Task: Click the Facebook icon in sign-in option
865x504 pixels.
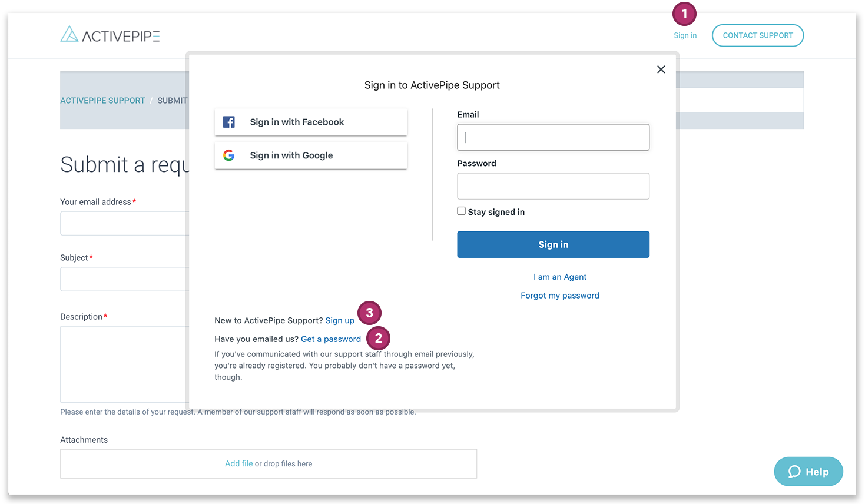Action: (228, 122)
